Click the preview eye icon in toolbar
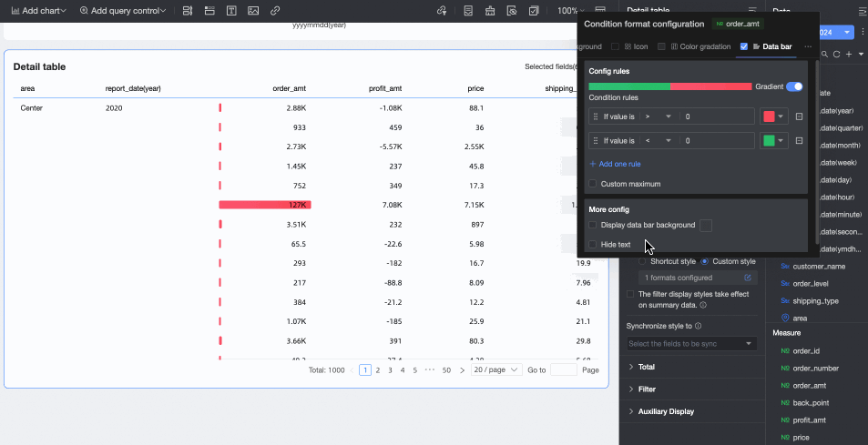 [x=512, y=11]
